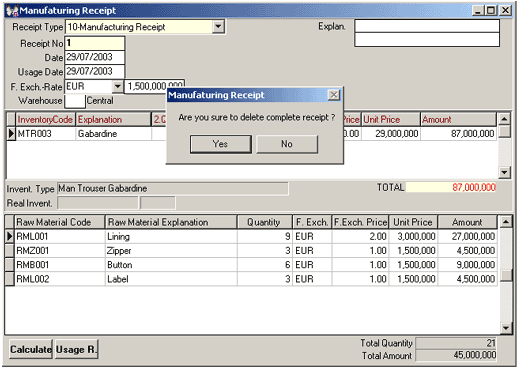Click the Warehouse code field
The width and height of the screenshot is (520, 370).
coord(75,101)
